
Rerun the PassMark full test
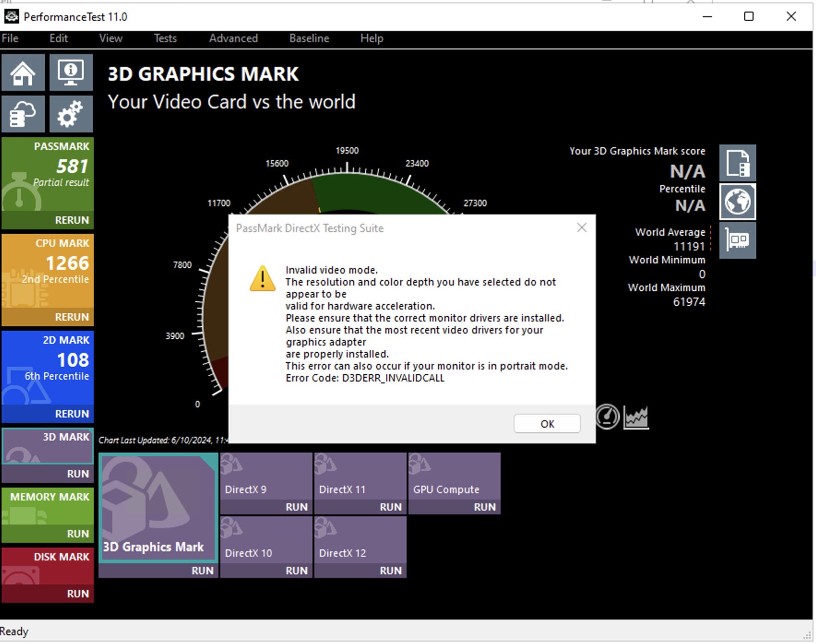[x=48, y=220]
